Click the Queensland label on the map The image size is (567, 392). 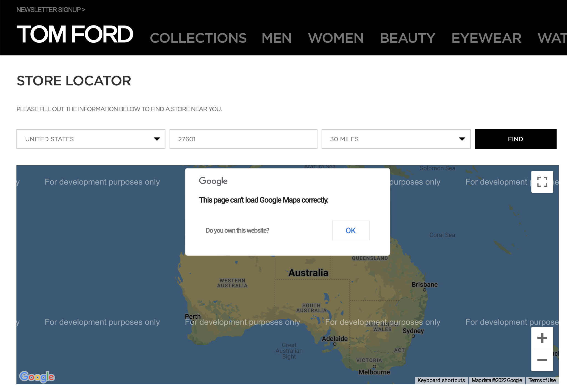pyautogui.click(x=370, y=258)
